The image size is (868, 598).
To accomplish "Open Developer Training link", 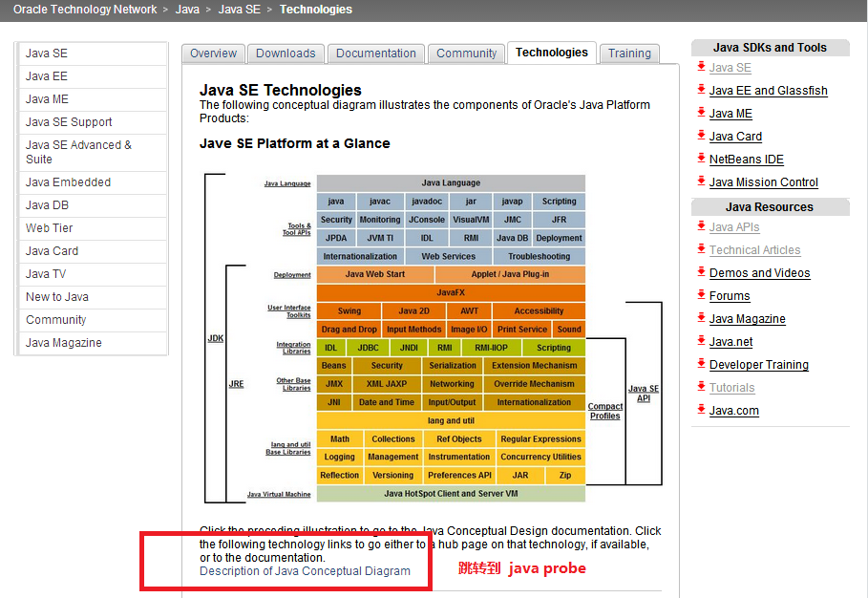I will [759, 365].
